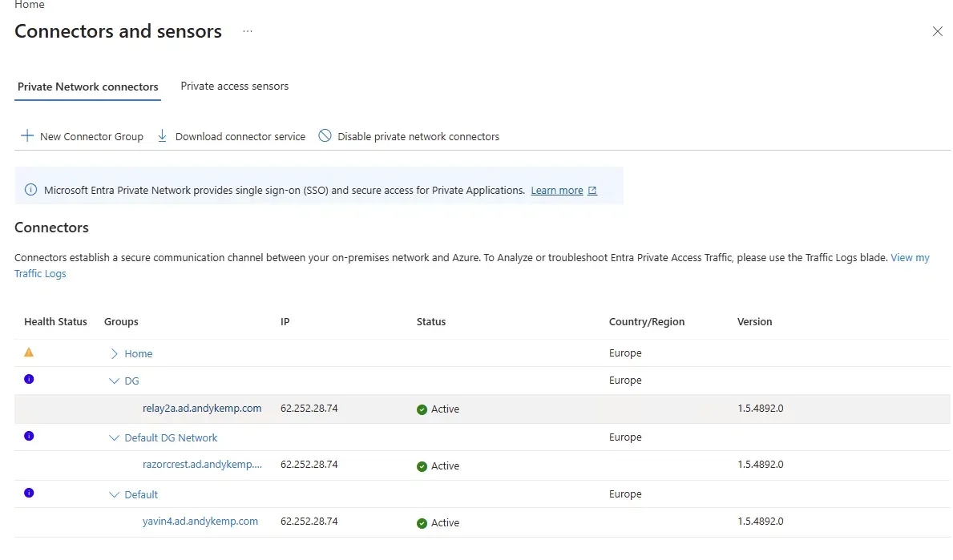953x560 pixels.
Task: Collapse the Default connector group
Action: [115, 495]
